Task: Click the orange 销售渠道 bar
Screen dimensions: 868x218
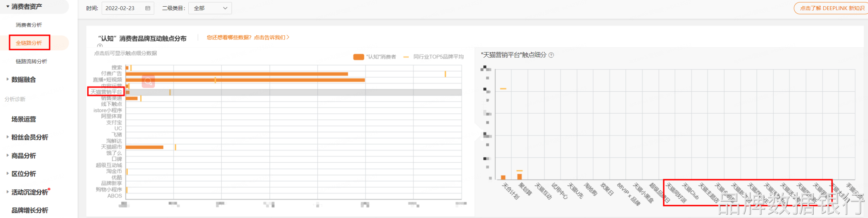Action: point(132,98)
